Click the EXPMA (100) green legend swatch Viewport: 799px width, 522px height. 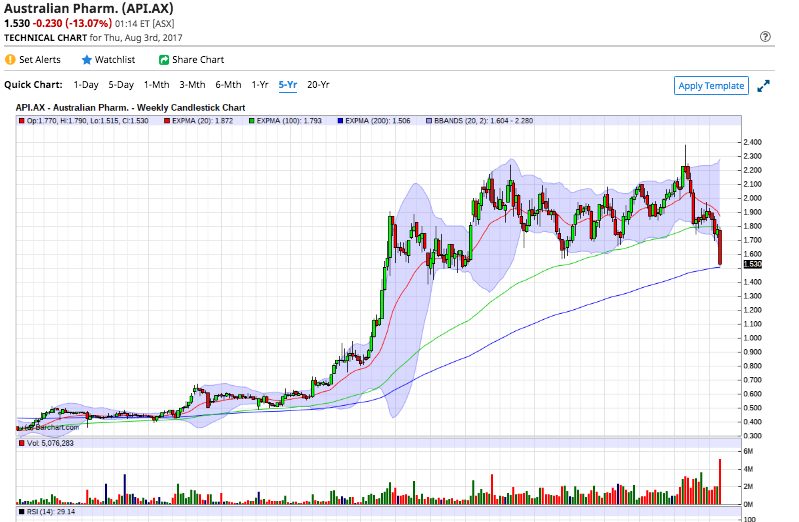click(252, 121)
